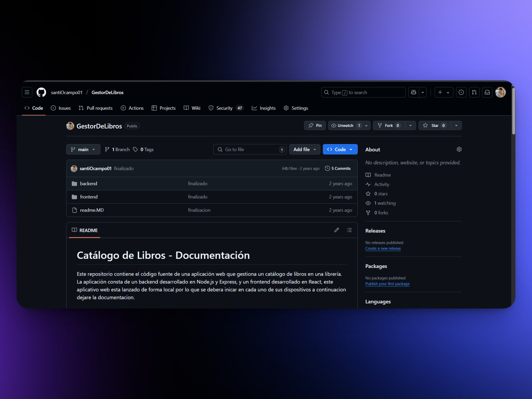
Task: Expand the Star lists dropdown arrow
Action: coord(456,126)
